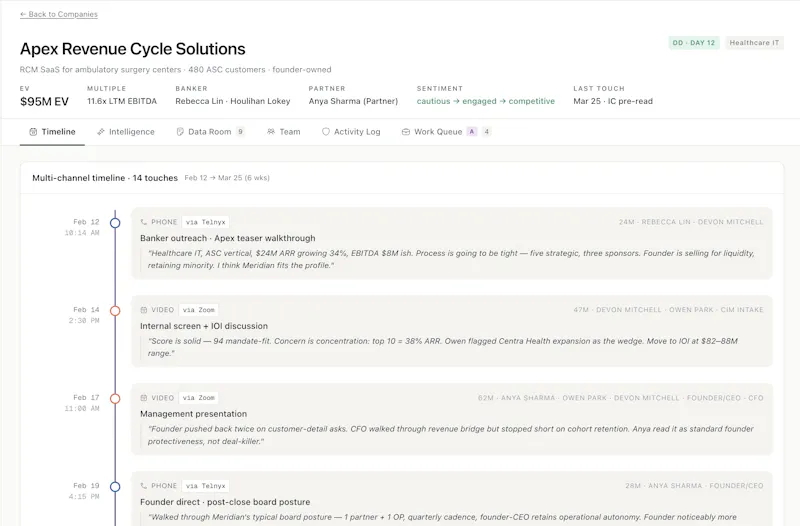Click the Internal screen quote about mandate-fit
The width and height of the screenshot is (800, 526).
443,347
